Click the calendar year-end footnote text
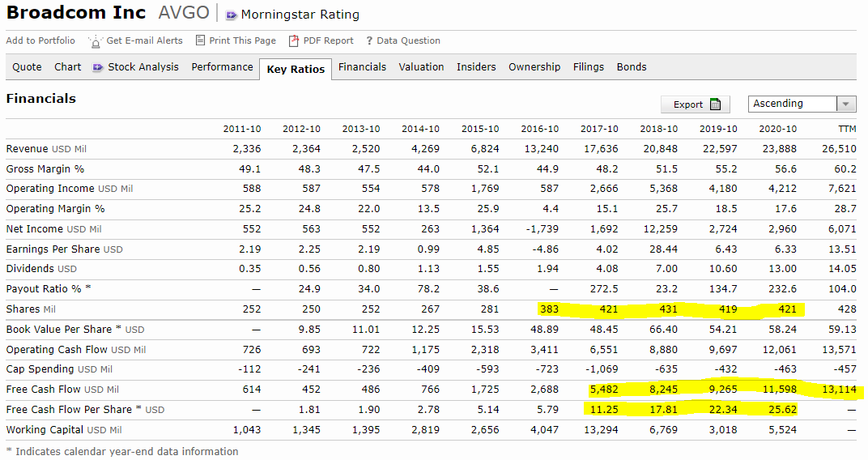This screenshot has width=868, height=460. tap(122, 452)
